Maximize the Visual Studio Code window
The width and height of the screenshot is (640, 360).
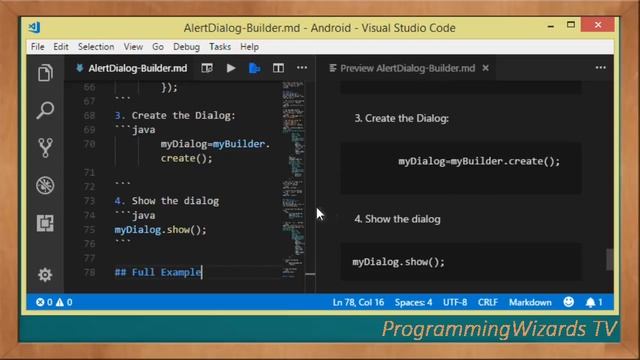571,25
